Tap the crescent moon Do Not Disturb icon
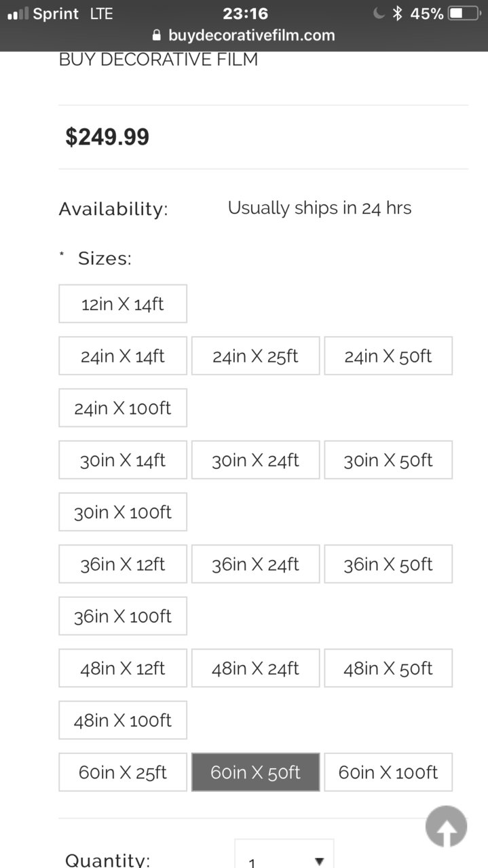488x868 pixels. click(379, 14)
